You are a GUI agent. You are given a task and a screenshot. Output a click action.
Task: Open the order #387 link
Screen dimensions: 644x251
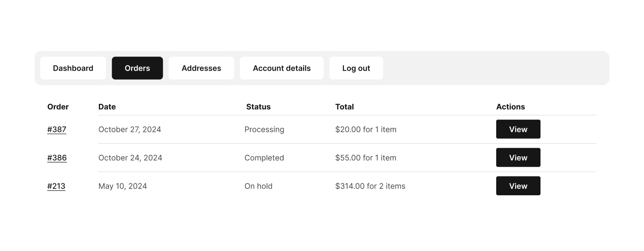(x=57, y=129)
